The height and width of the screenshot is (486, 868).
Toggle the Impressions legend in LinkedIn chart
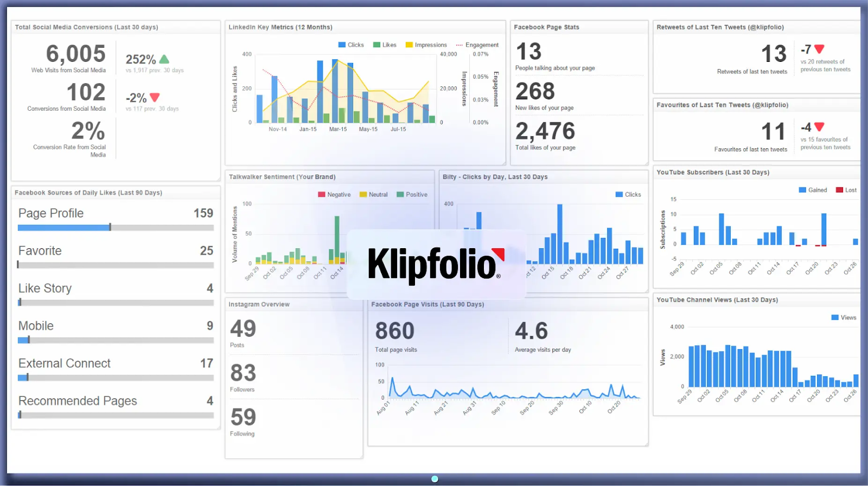(426, 45)
